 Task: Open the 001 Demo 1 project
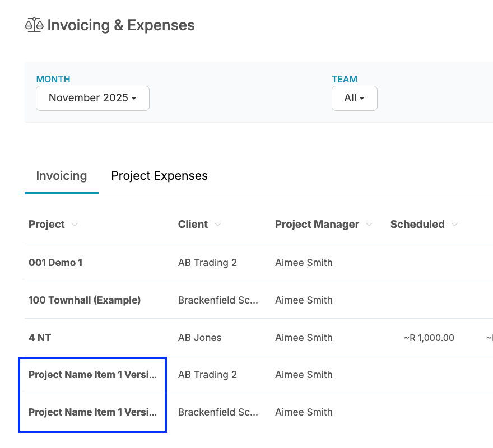(x=55, y=263)
